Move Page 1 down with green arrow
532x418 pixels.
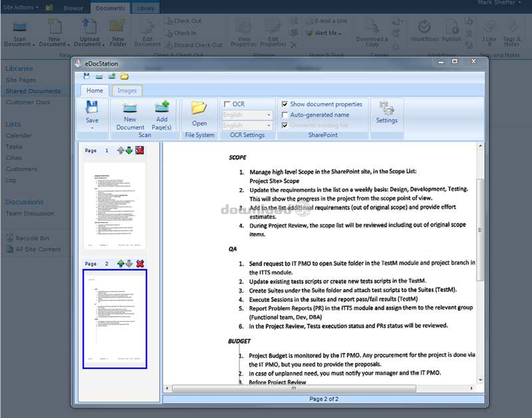pyautogui.click(x=129, y=150)
